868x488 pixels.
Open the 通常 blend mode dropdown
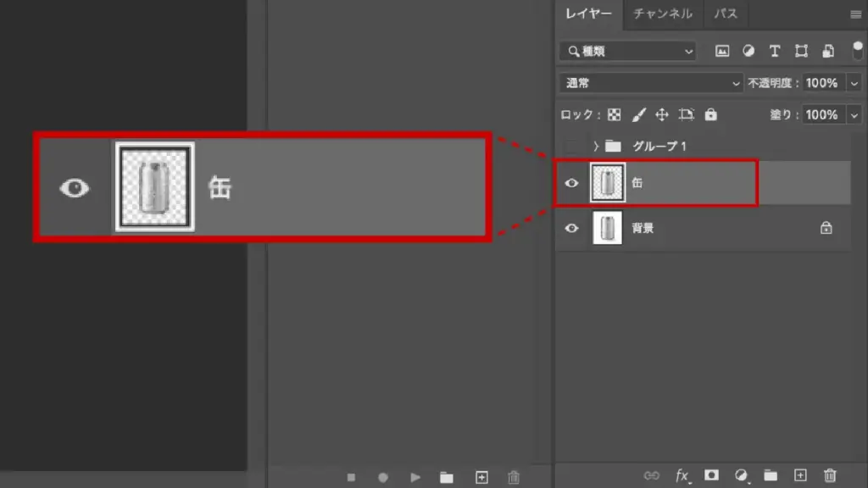point(651,83)
